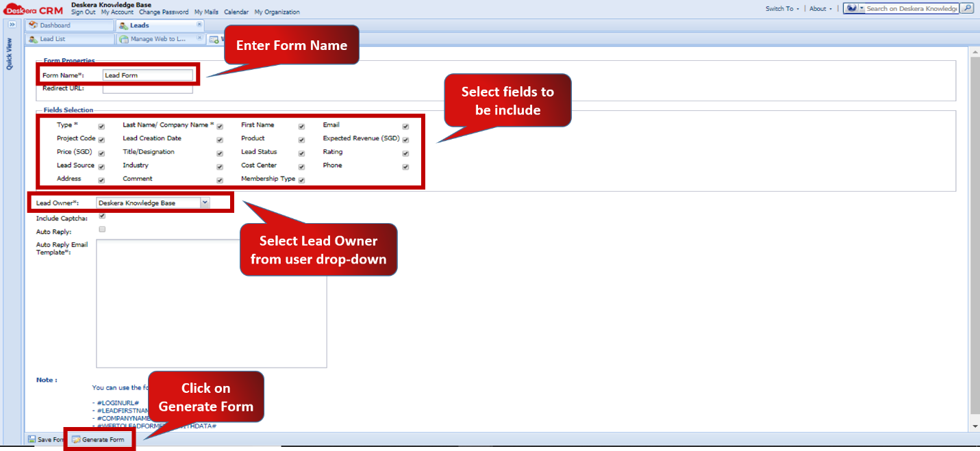
Task: Click the Dashboard tab compass icon
Action: (33, 24)
